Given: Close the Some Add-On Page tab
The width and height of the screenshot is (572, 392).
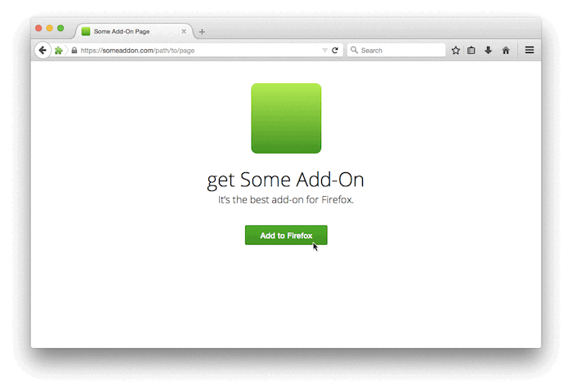Looking at the screenshot, I should [184, 31].
